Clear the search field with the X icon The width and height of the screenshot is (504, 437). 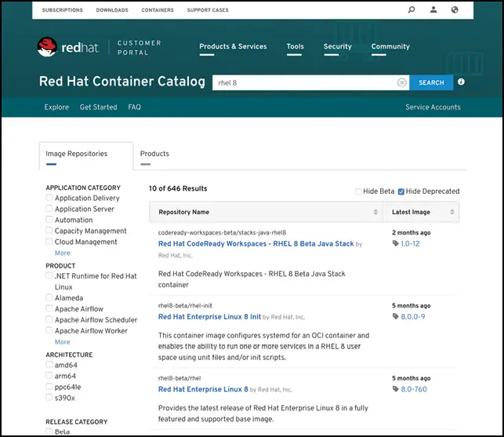(x=401, y=82)
